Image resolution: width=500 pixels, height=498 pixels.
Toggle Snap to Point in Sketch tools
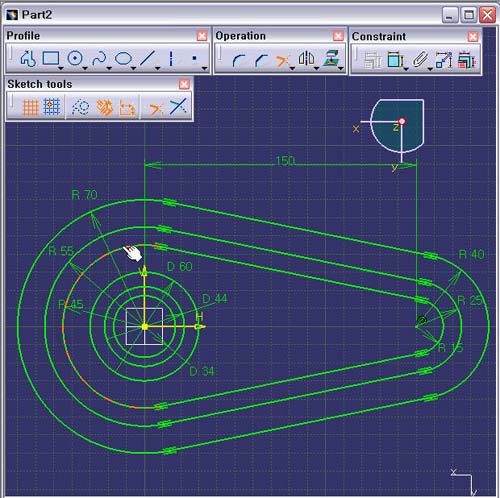pyautogui.click(x=52, y=107)
